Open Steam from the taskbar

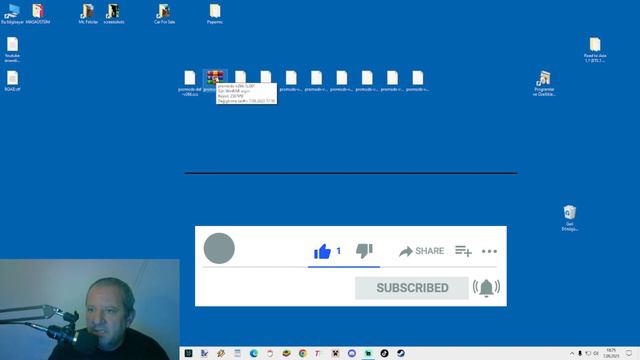(400, 353)
